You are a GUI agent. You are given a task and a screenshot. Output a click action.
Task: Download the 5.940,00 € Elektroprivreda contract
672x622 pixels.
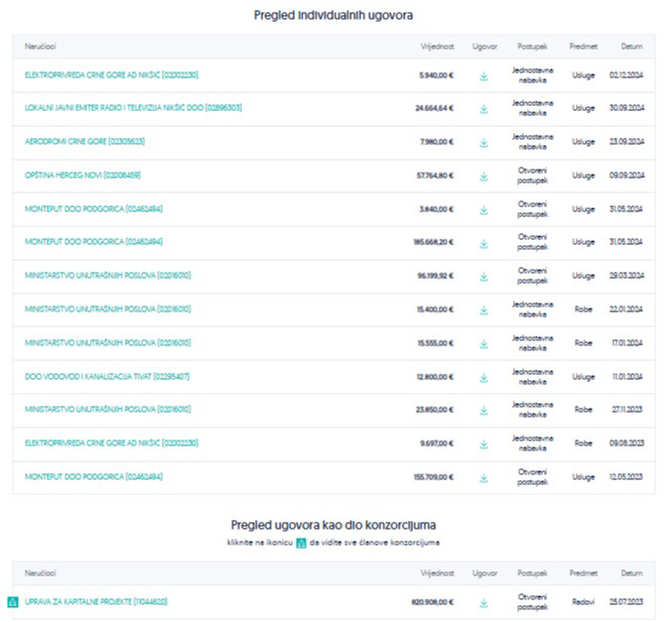[x=483, y=75]
